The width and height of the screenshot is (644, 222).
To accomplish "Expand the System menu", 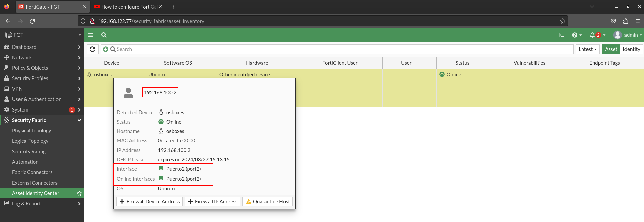I will [42, 110].
